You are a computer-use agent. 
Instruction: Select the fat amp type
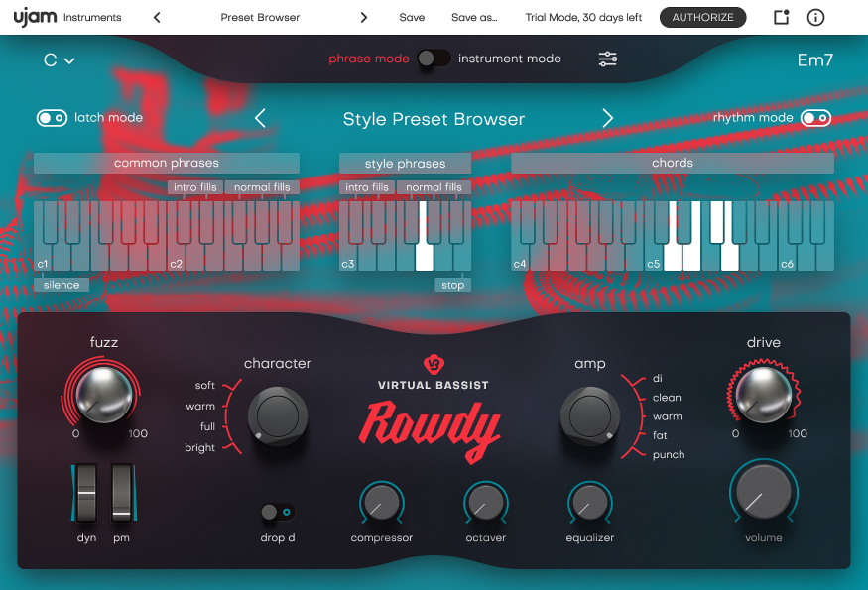(x=660, y=435)
